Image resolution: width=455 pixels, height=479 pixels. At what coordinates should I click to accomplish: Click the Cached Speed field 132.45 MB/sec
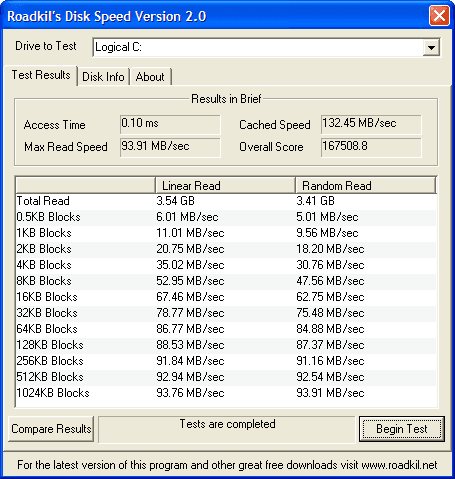(371, 124)
